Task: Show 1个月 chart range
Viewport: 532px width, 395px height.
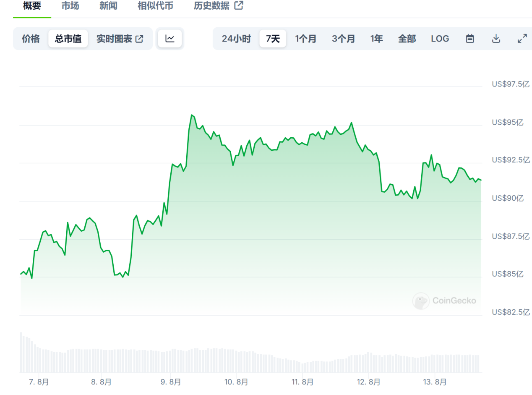Action: tap(305, 39)
